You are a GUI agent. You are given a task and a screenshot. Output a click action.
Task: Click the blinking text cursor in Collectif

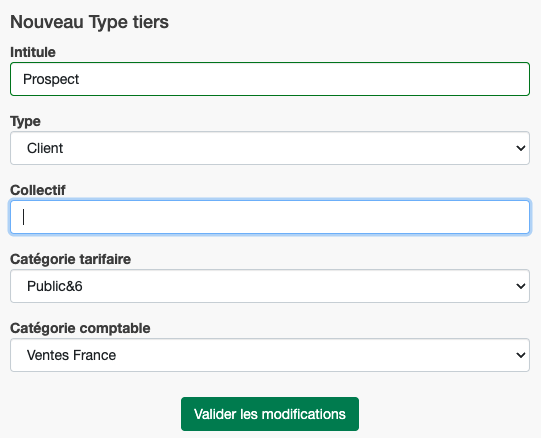[x=23, y=217]
